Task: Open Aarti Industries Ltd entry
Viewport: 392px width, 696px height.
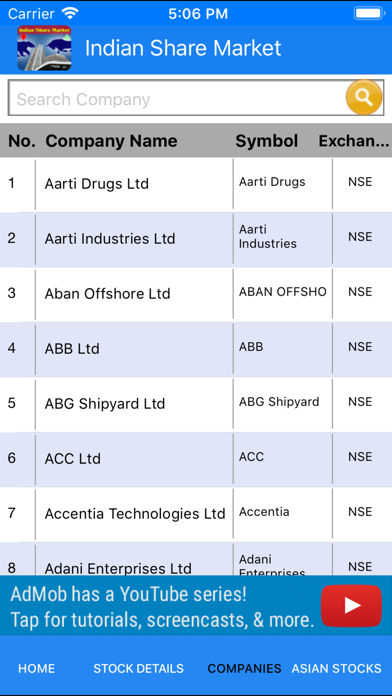Action: click(x=196, y=239)
